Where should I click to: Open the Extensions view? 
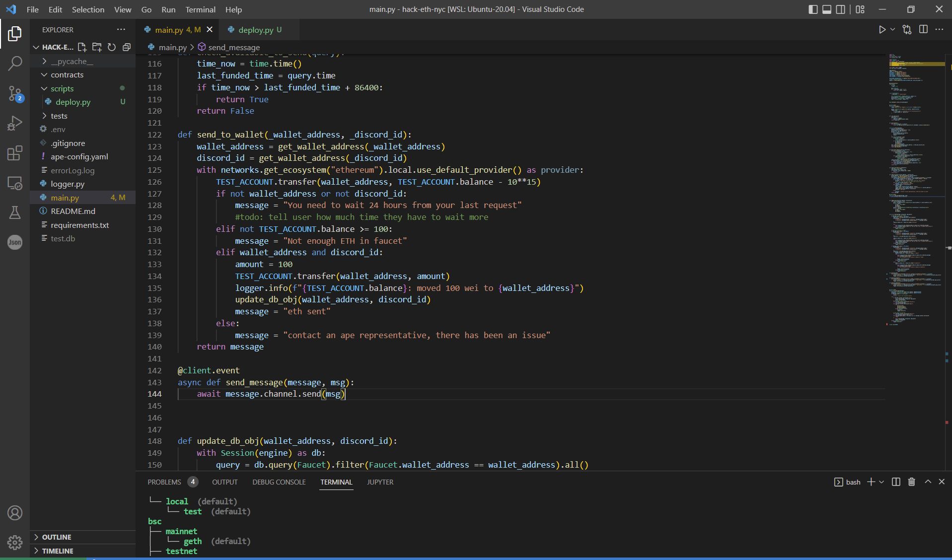click(15, 153)
